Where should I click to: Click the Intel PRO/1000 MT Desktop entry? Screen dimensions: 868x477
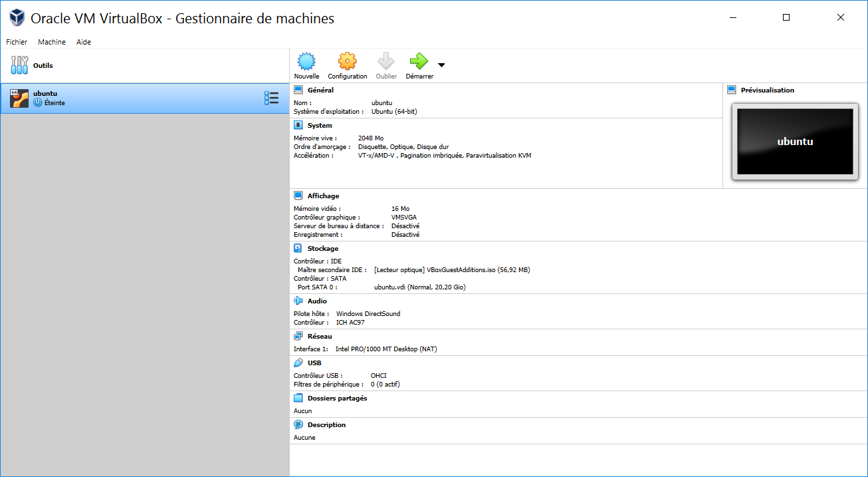pyautogui.click(x=386, y=349)
